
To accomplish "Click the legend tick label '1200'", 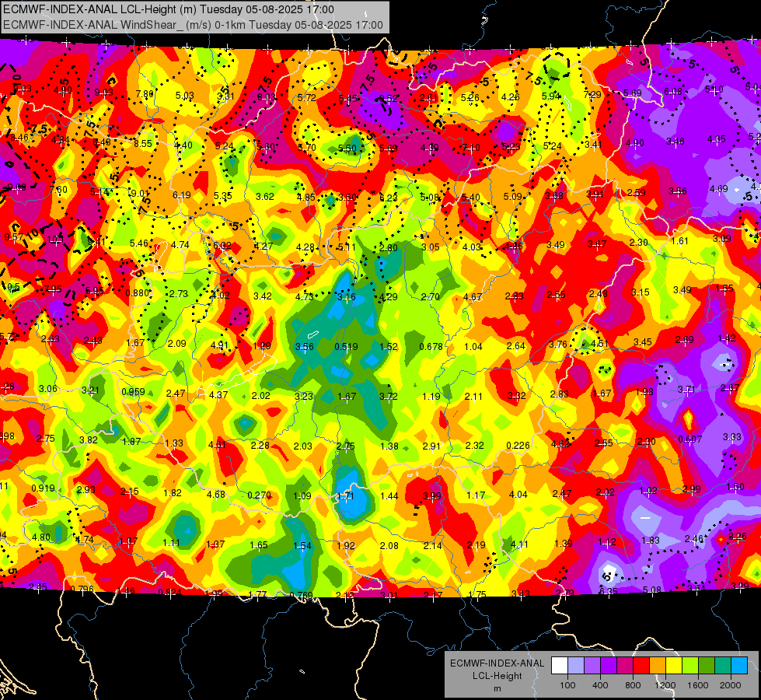I will pyautogui.click(x=665, y=685).
